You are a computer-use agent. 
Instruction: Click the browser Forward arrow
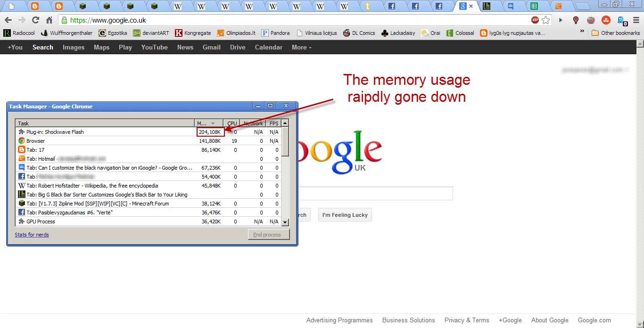pos(22,20)
